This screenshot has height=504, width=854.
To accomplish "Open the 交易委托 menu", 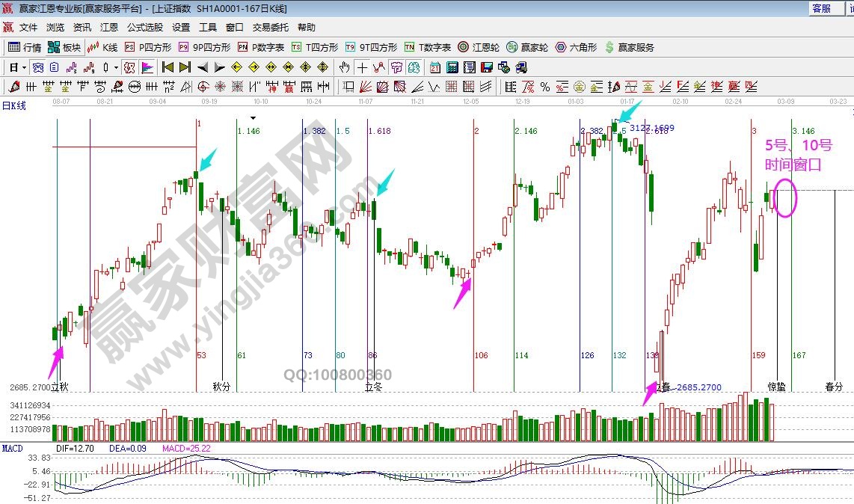I will coord(270,28).
